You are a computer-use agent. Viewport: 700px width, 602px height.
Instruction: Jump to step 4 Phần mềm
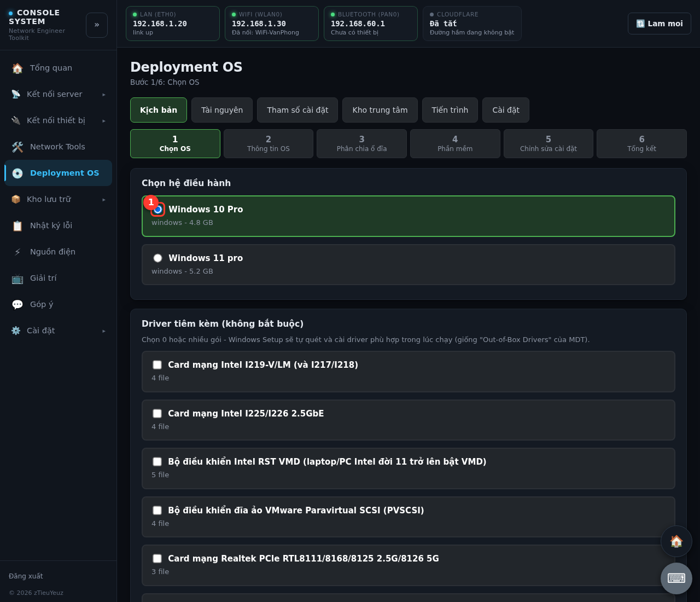455,143
